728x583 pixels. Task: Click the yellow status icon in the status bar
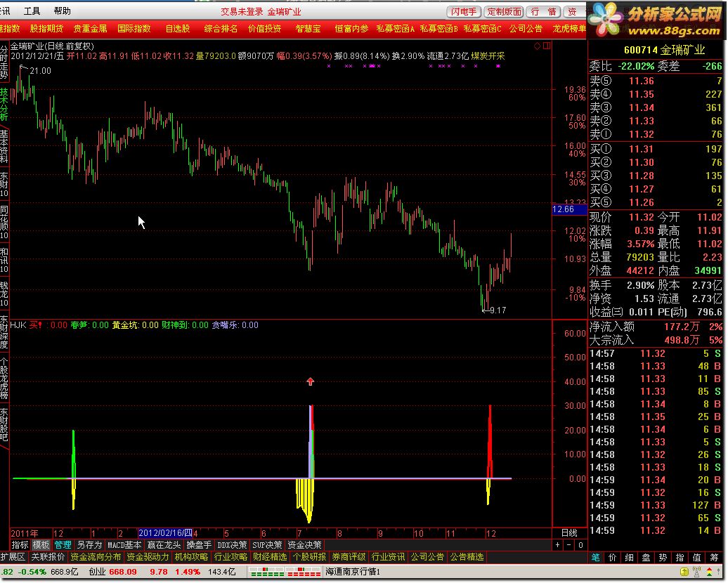click(684, 571)
